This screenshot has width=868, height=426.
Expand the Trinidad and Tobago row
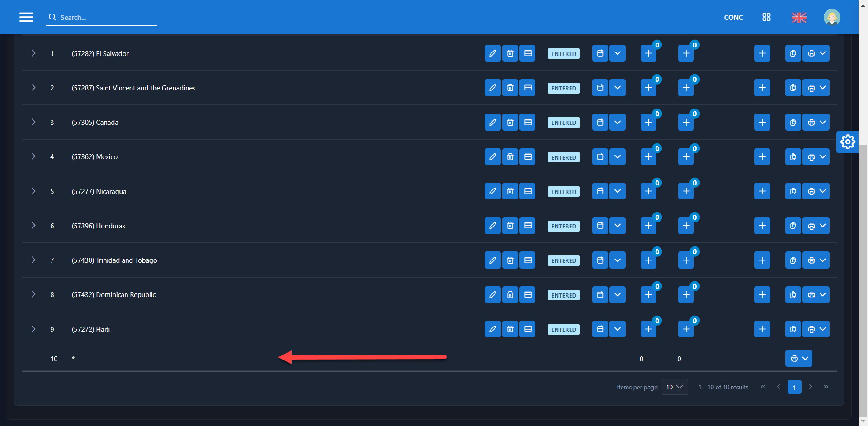tap(33, 260)
